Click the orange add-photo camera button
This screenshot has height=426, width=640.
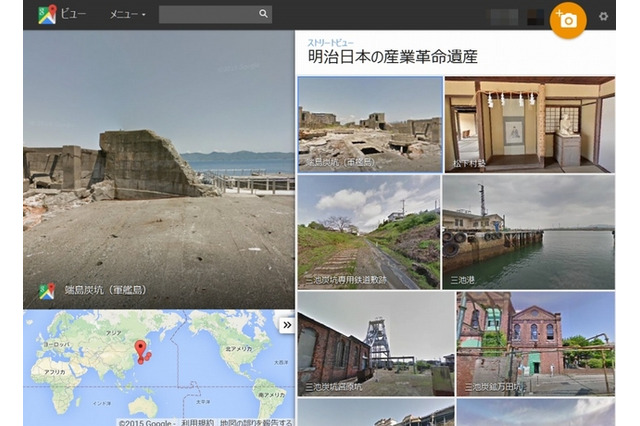click(x=568, y=20)
